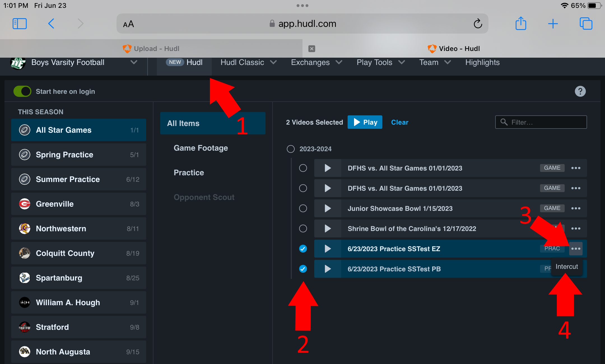This screenshot has height=364, width=605.
Task: Open more options for Junior Showcase Bowl
Action: point(576,208)
